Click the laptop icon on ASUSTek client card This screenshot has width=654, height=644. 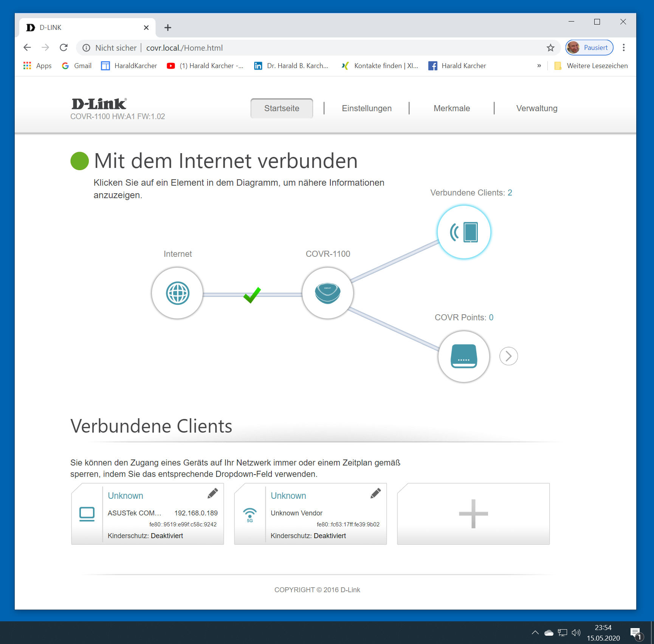coord(87,514)
